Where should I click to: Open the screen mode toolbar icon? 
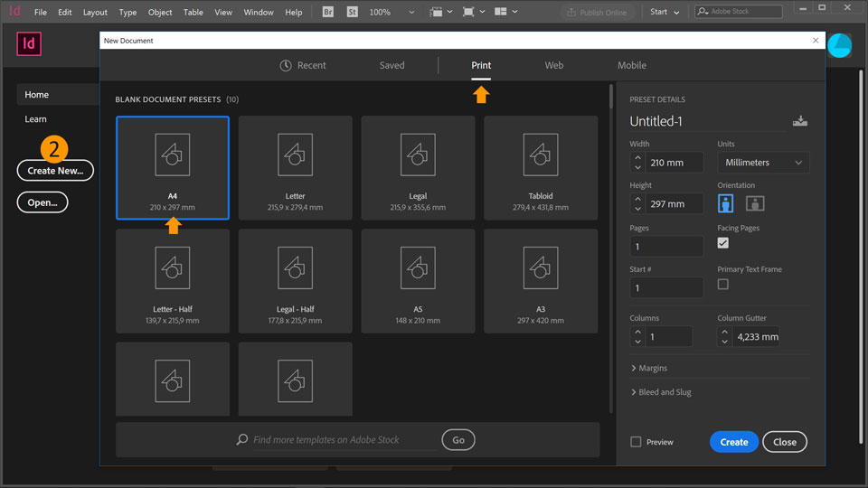pyautogui.click(x=473, y=12)
